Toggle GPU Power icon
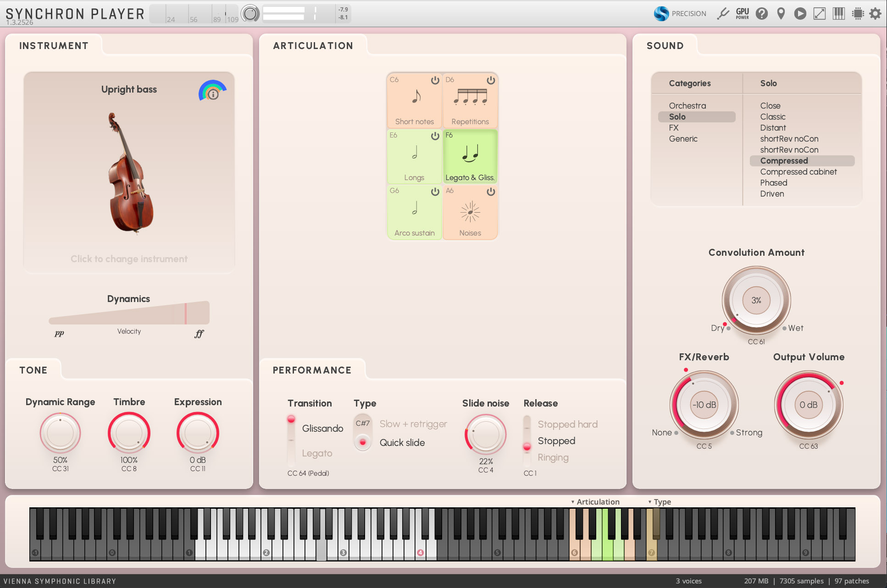887x588 pixels. pyautogui.click(x=743, y=14)
